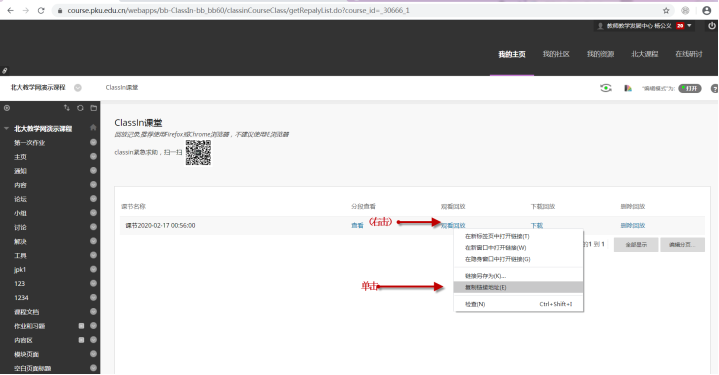The image size is (719, 375).
Task: Click the reorder menu arrows icon
Action: (67, 108)
